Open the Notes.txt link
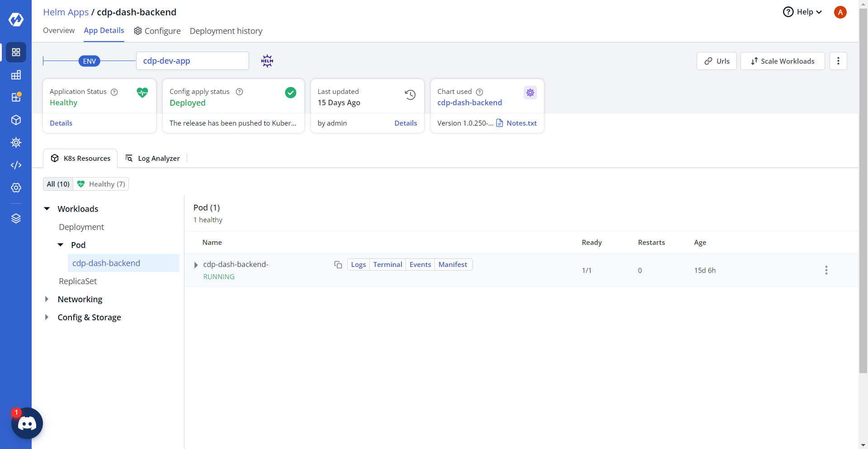The height and width of the screenshot is (449, 868). (521, 123)
